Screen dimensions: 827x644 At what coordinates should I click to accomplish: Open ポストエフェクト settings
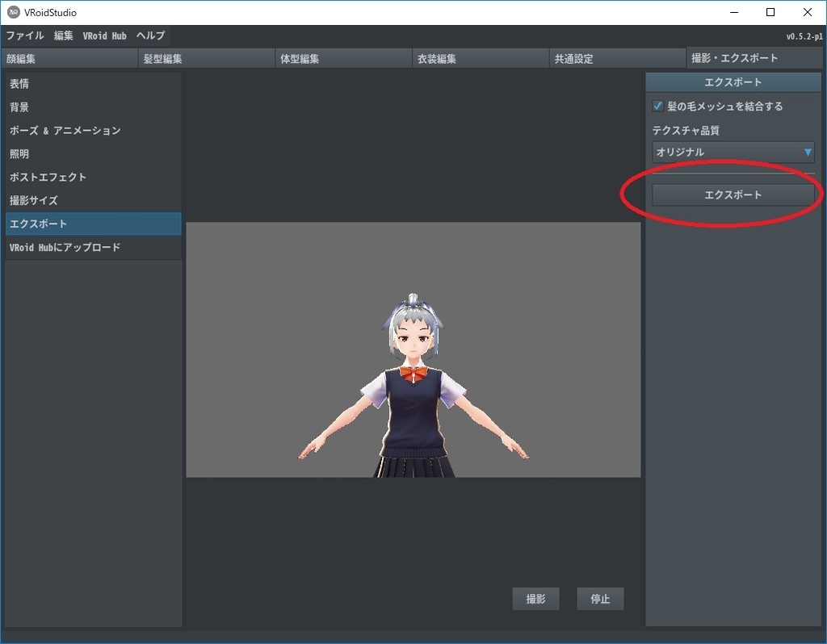(94, 177)
